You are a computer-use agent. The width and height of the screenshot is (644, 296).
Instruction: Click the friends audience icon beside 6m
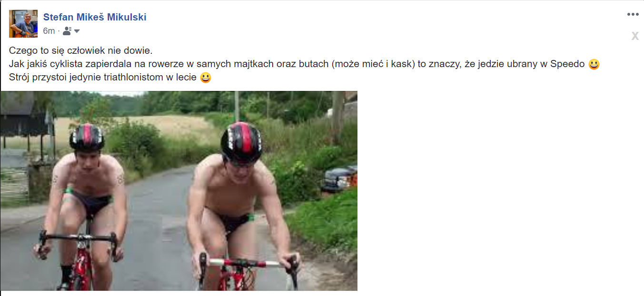click(67, 31)
